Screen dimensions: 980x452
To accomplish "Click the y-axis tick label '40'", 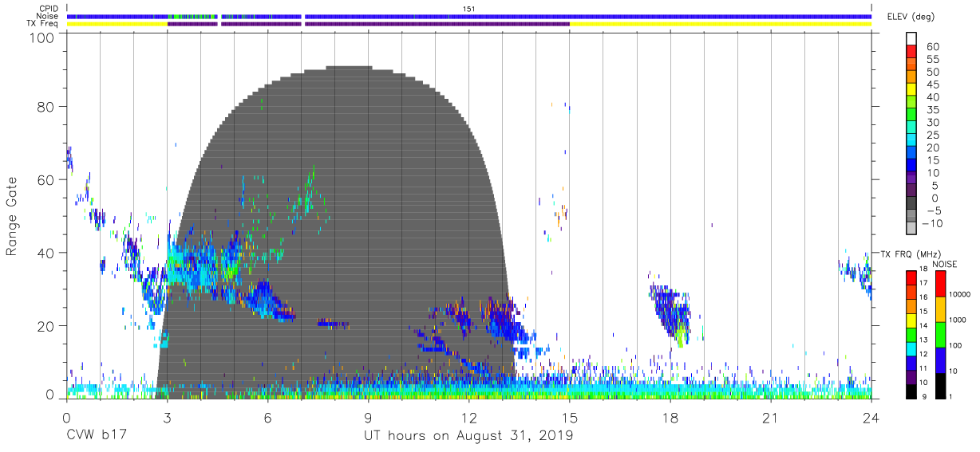I will (45, 253).
